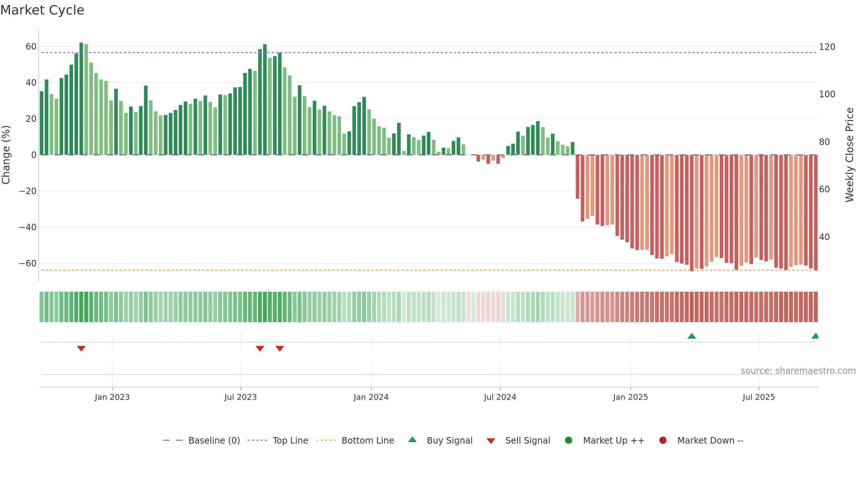Click the sell signal marker before Jan 2023
This screenshot has height=488, width=868.
(81, 348)
